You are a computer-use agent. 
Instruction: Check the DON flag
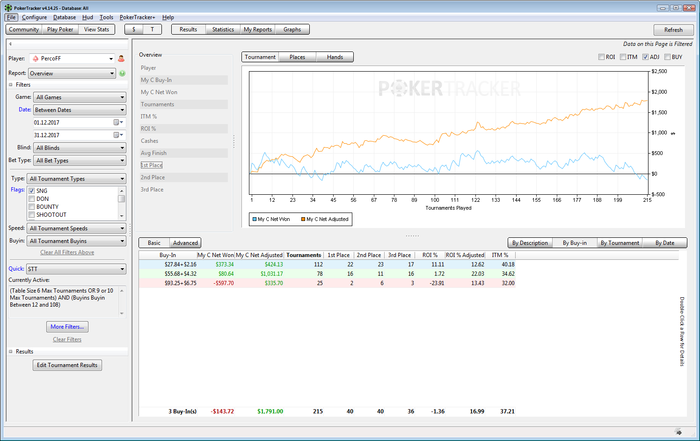coord(32,199)
